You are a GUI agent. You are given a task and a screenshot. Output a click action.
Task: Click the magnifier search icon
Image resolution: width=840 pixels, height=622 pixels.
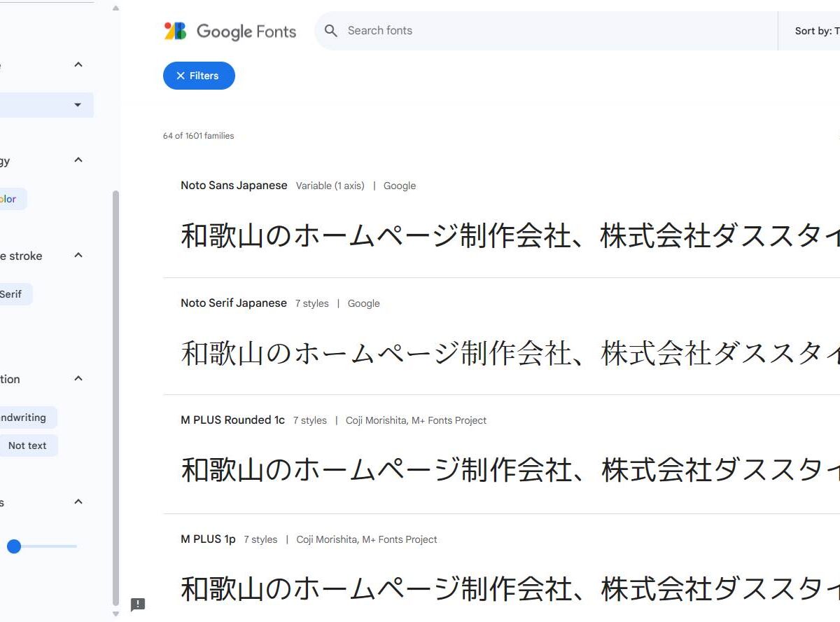click(x=332, y=31)
